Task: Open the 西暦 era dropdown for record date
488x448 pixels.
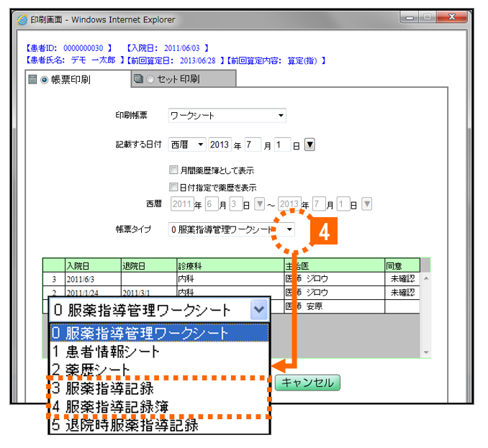Action: tap(188, 145)
